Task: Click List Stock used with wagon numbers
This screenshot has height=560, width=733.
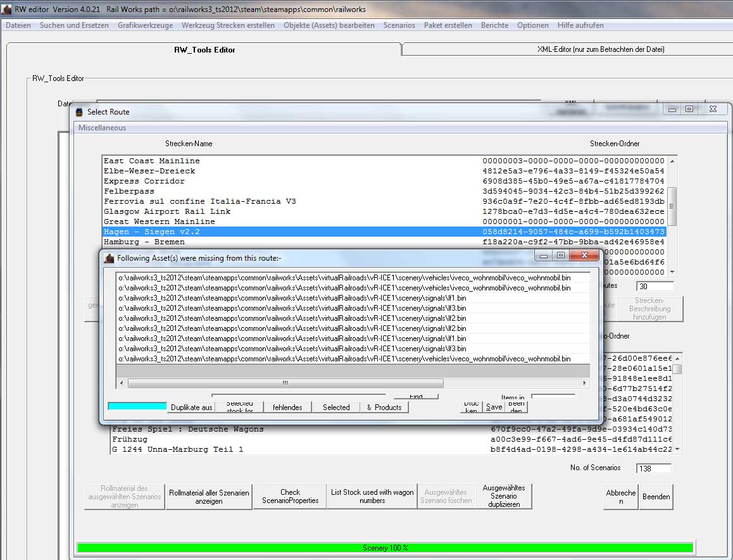Action: pyautogui.click(x=372, y=496)
